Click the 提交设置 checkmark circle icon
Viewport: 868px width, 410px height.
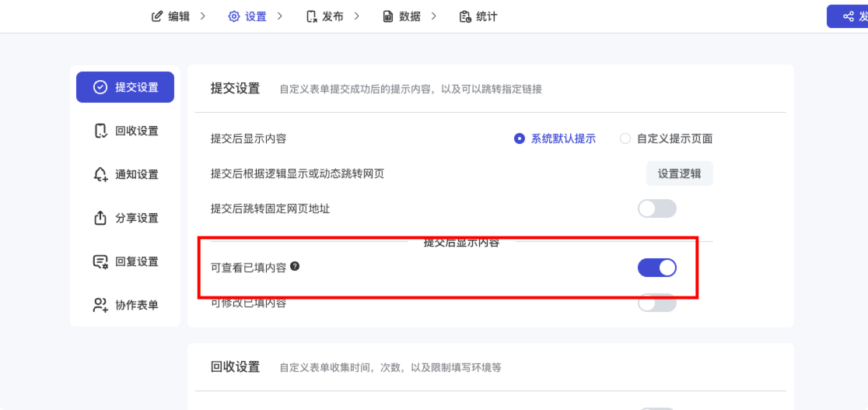[100, 87]
